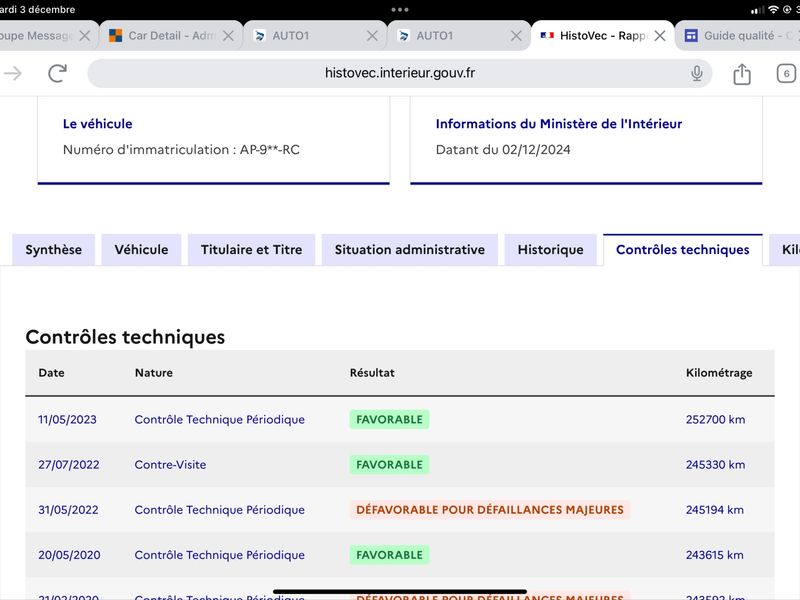Click the Nature column header
The height and width of the screenshot is (600, 800).
pyautogui.click(x=154, y=373)
